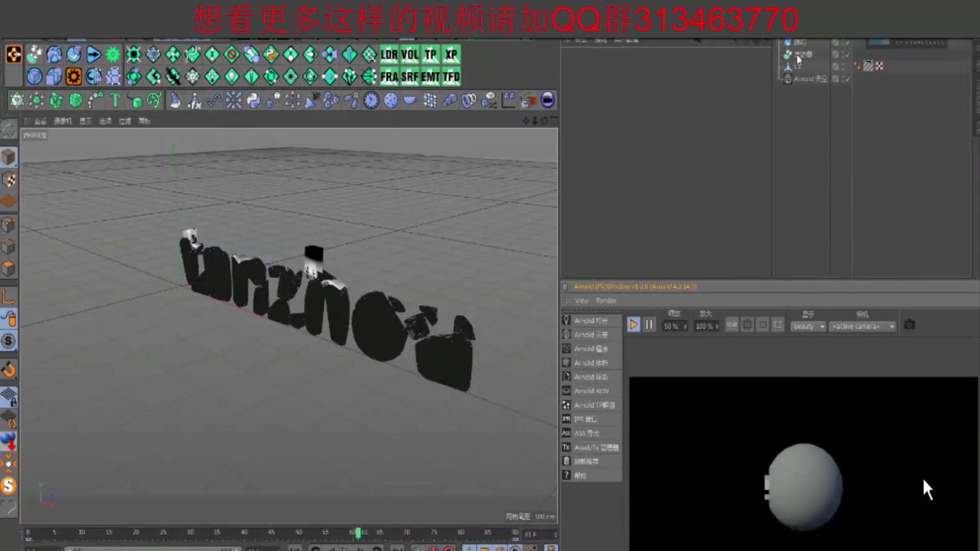Open the beauty display dropdown
Image resolution: width=980 pixels, height=551 pixels.
click(808, 326)
